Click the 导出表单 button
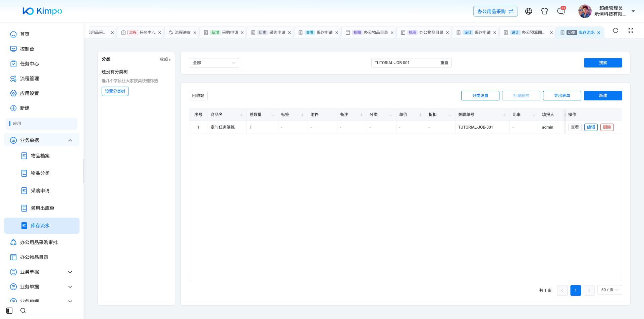 [562, 96]
